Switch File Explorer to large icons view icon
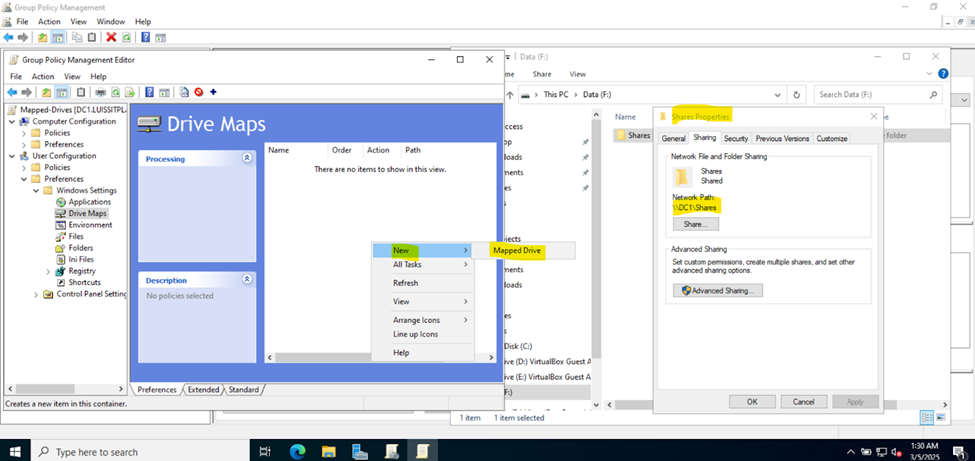The image size is (975, 461). tap(941, 417)
